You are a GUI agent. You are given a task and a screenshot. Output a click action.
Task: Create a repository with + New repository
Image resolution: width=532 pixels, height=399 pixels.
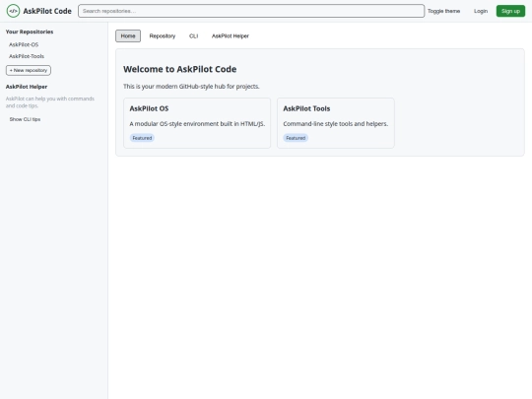29,70
